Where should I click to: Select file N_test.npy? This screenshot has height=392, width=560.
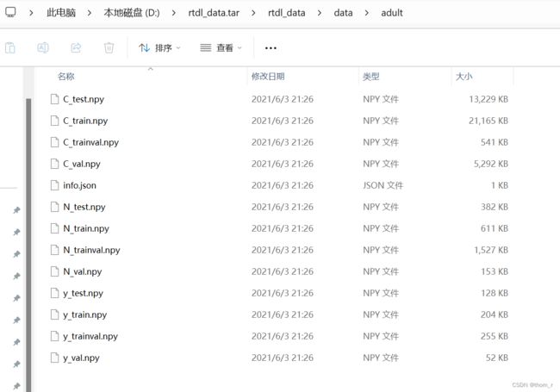click(84, 207)
